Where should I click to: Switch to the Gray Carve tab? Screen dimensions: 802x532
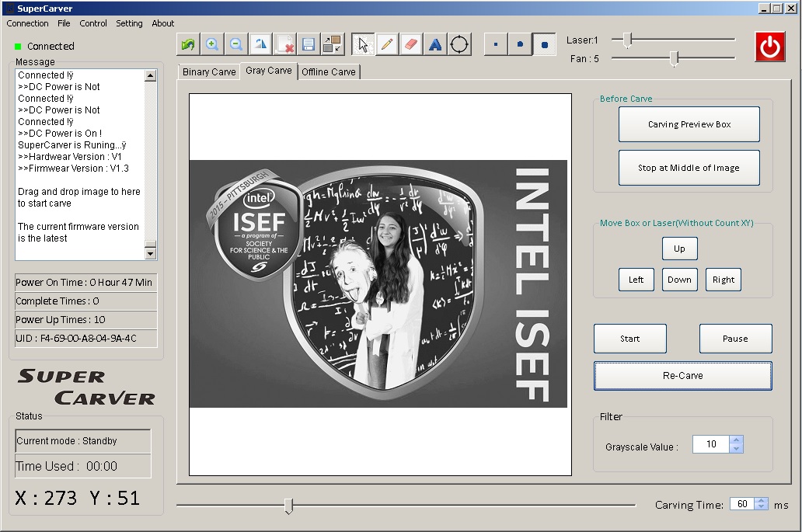[x=269, y=71]
